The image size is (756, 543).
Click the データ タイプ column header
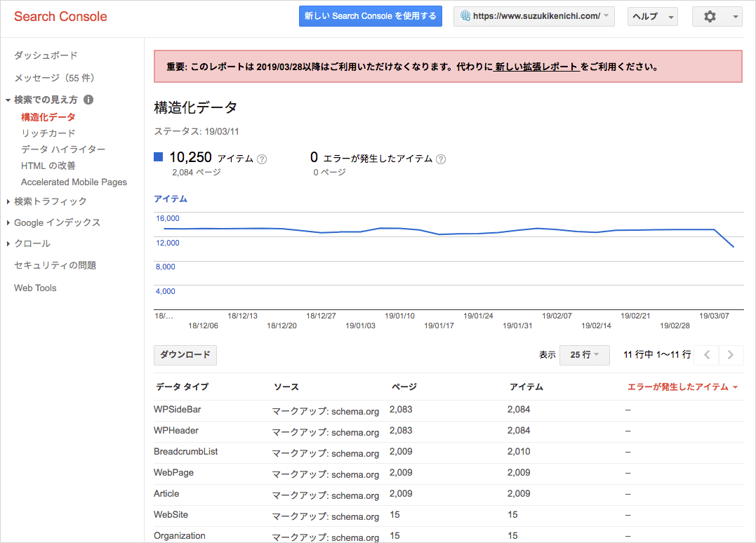[x=183, y=387]
